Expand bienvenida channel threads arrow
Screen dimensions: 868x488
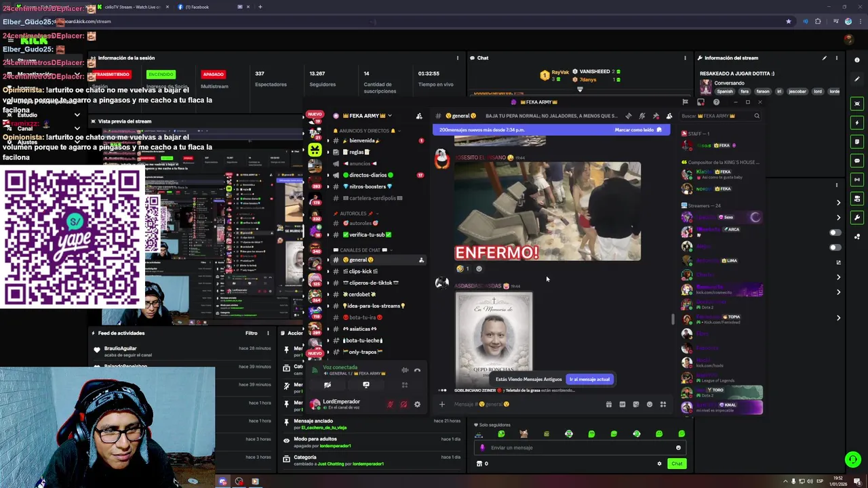click(328, 140)
